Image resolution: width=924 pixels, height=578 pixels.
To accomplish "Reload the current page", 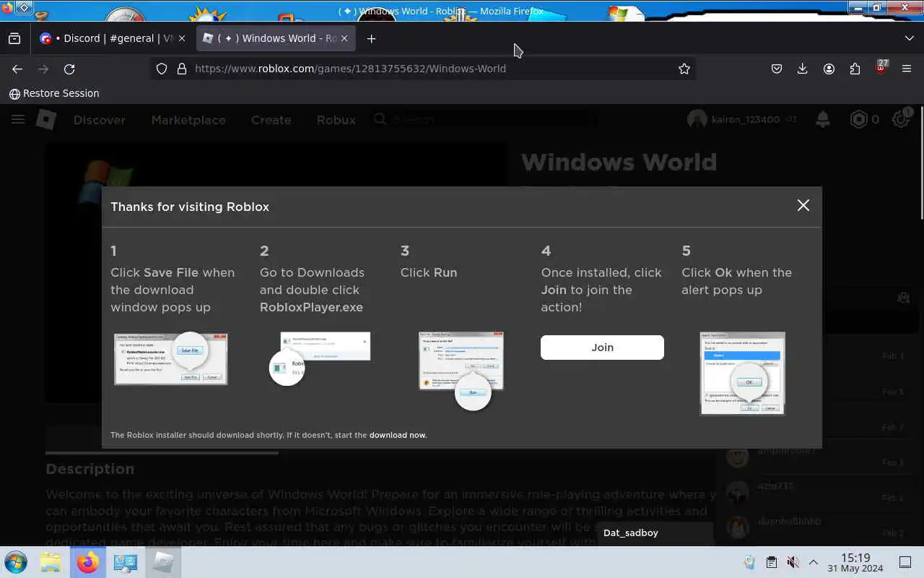I will click(69, 69).
